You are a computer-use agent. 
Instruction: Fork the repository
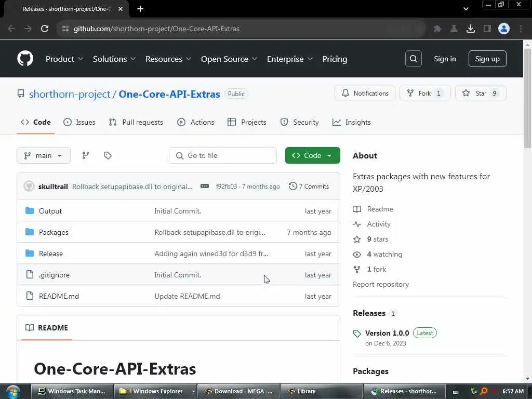click(x=425, y=94)
